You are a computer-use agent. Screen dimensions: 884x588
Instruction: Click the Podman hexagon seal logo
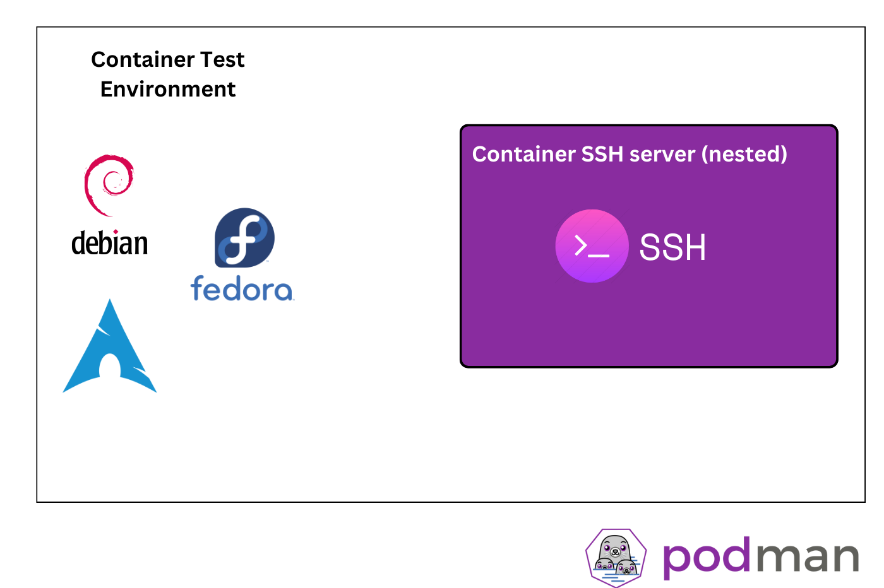click(616, 558)
